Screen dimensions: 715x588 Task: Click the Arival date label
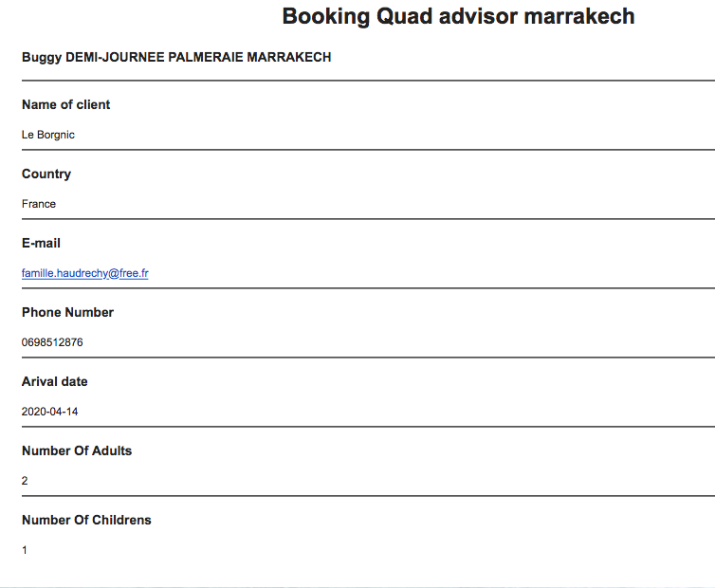(55, 381)
